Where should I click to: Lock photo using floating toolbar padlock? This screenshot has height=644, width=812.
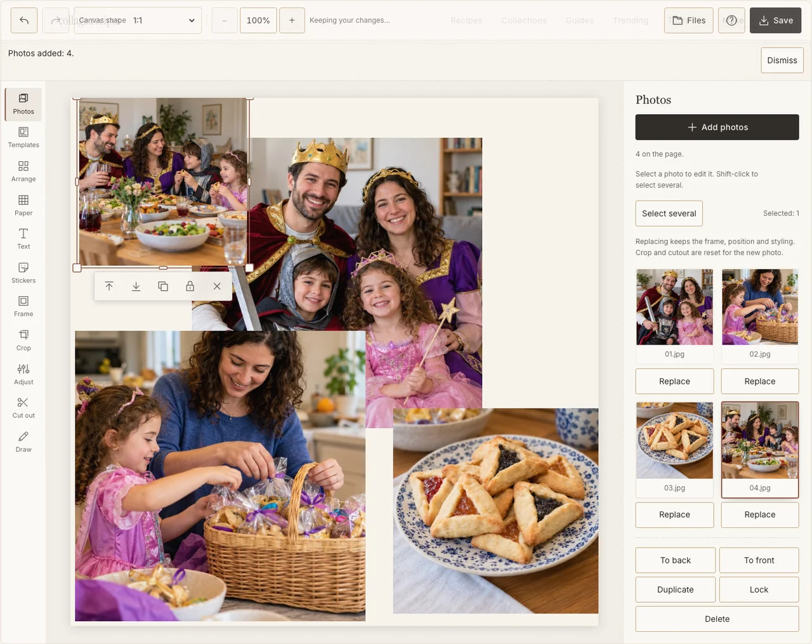tap(190, 286)
